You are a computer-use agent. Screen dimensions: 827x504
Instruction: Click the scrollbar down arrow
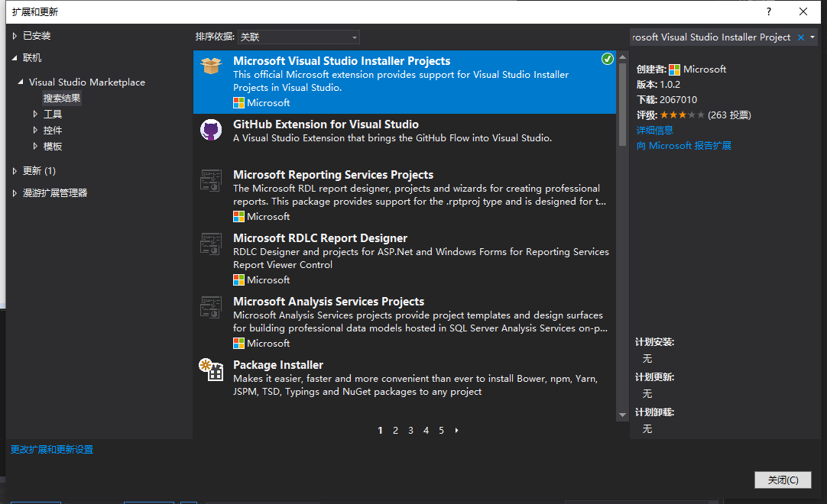[x=622, y=415]
